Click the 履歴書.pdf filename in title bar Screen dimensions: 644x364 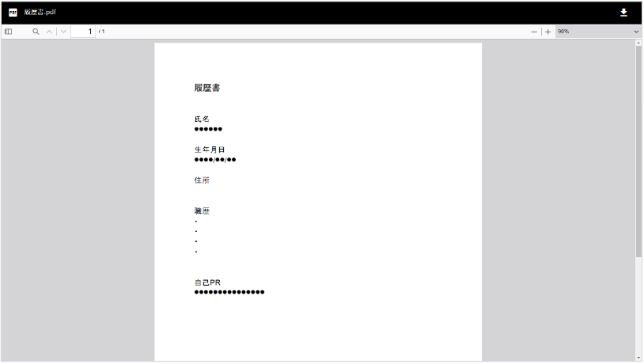pos(40,13)
